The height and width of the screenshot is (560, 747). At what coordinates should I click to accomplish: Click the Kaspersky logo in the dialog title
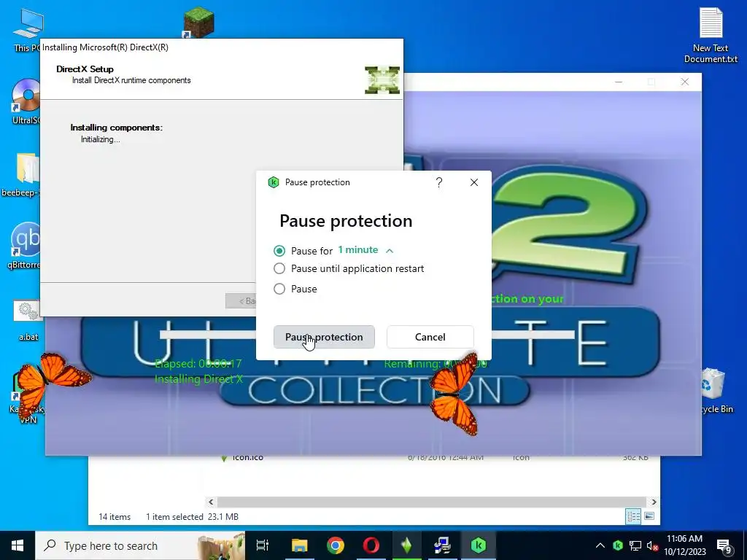274,182
